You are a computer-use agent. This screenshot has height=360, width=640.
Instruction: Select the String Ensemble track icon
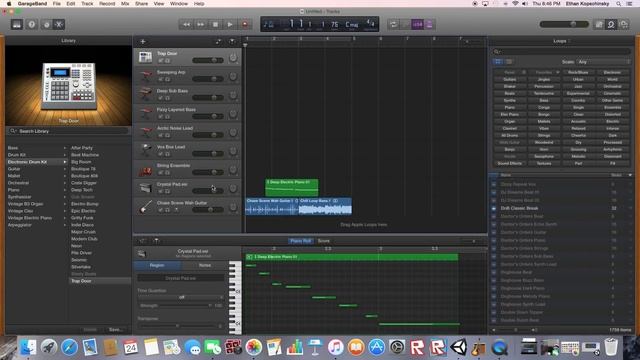pos(145,169)
